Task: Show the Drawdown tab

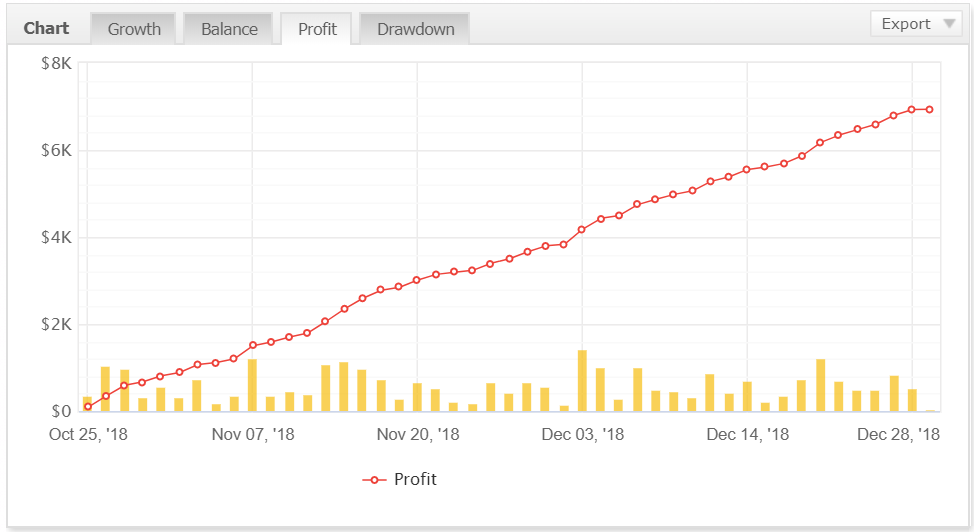Action: coord(415,29)
